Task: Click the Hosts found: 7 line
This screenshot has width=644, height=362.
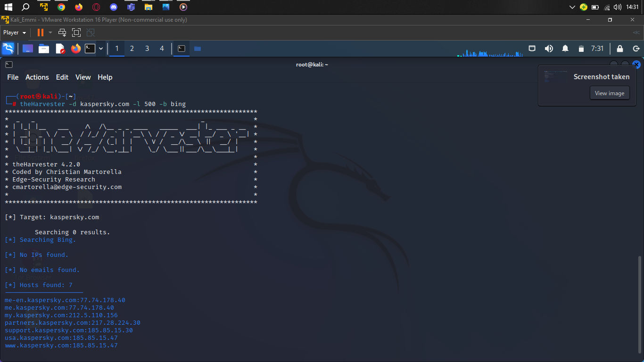Action: 39,285
